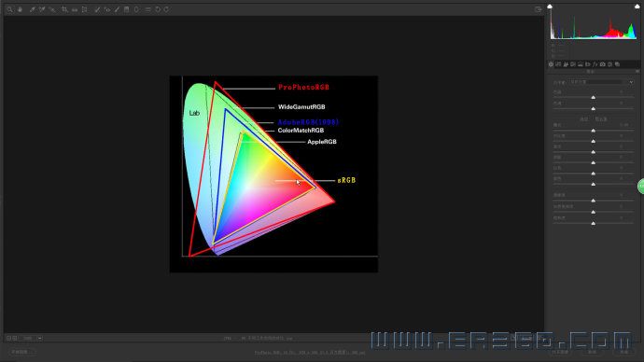The height and width of the screenshot is (362, 644).
Task: Select the Crop tool
Action: pyautogui.click(x=65, y=9)
